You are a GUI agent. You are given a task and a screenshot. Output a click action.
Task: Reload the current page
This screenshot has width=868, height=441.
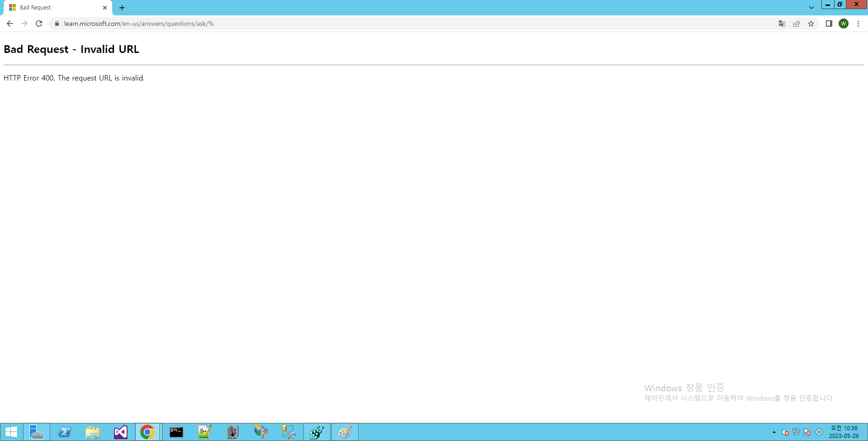point(39,24)
